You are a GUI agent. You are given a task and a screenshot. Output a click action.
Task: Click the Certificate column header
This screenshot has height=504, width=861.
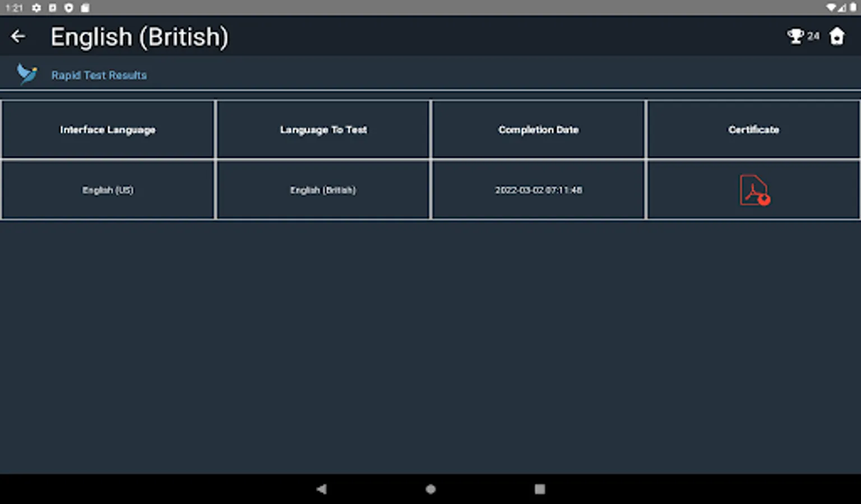coord(753,130)
